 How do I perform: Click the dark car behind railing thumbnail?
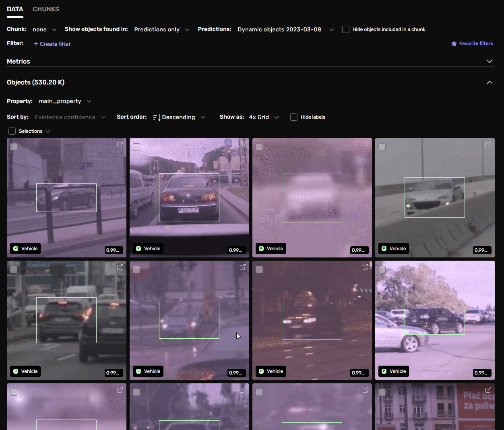(66, 198)
